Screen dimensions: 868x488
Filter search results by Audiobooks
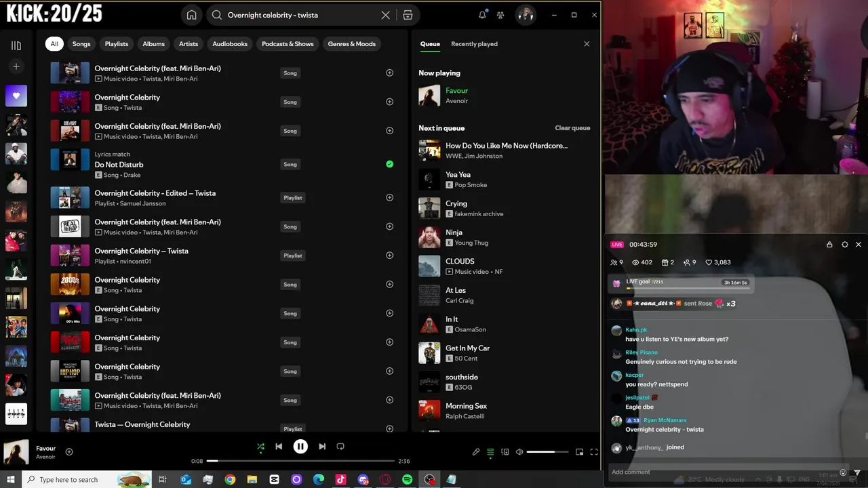pos(230,44)
